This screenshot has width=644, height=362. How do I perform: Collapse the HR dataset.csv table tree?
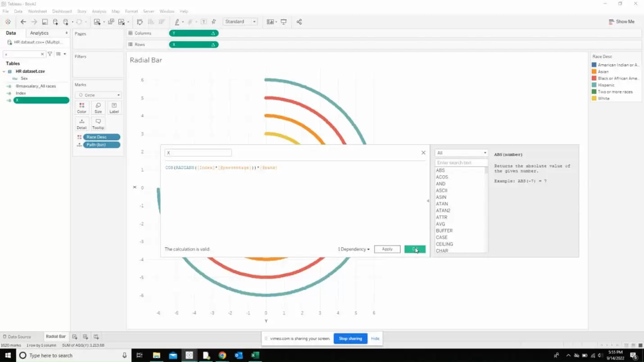tap(4, 71)
